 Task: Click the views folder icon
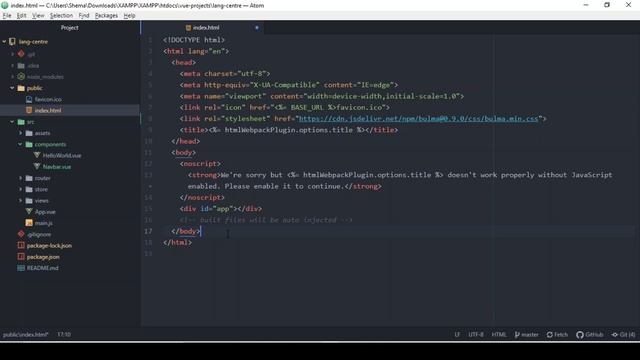click(x=29, y=200)
